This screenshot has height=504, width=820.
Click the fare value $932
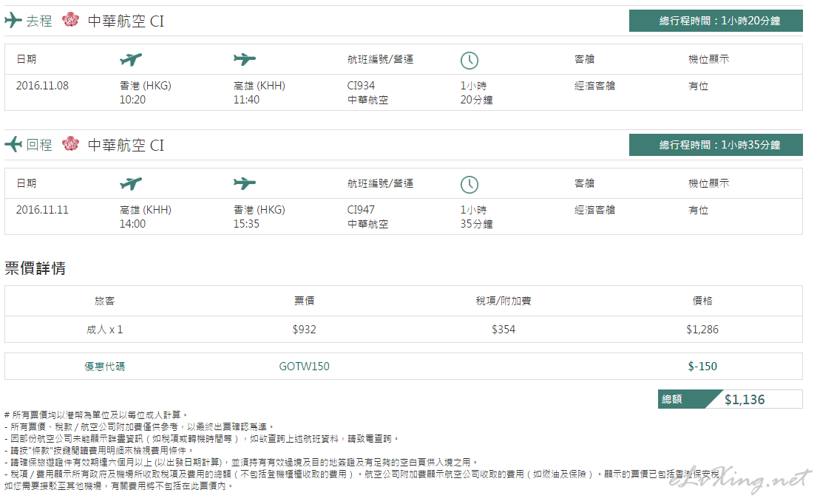pos(305,330)
